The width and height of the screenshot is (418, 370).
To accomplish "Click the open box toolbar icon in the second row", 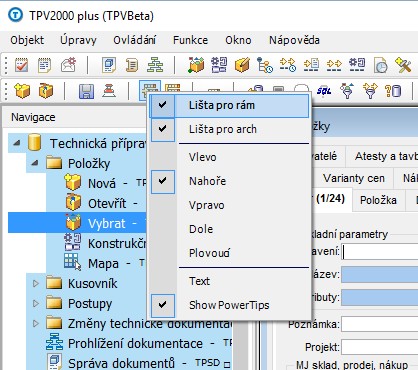I will tap(46, 91).
